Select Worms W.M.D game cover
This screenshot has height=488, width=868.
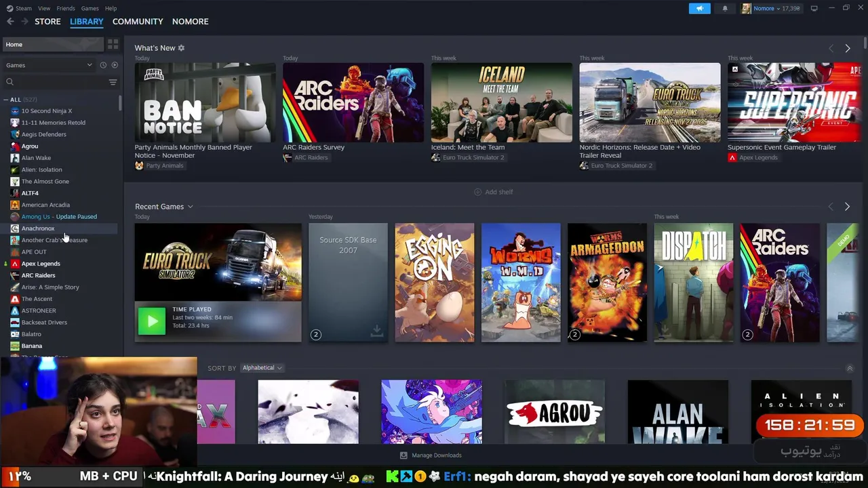click(521, 283)
